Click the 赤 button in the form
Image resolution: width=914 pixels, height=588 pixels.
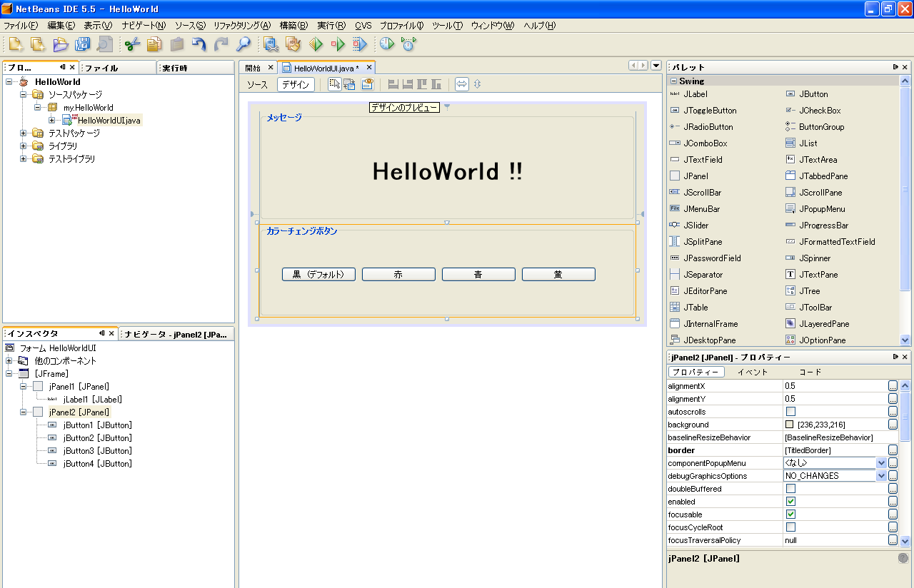click(x=398, y=275)
